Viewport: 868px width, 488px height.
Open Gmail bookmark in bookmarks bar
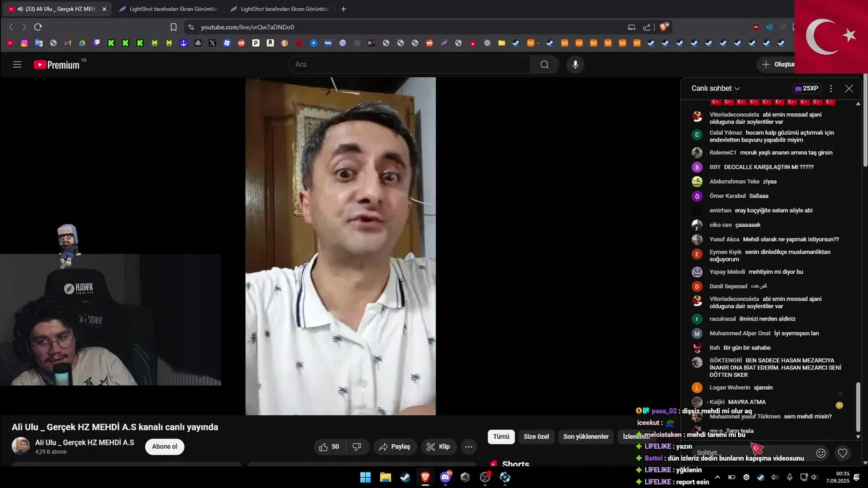pos(68,43)
